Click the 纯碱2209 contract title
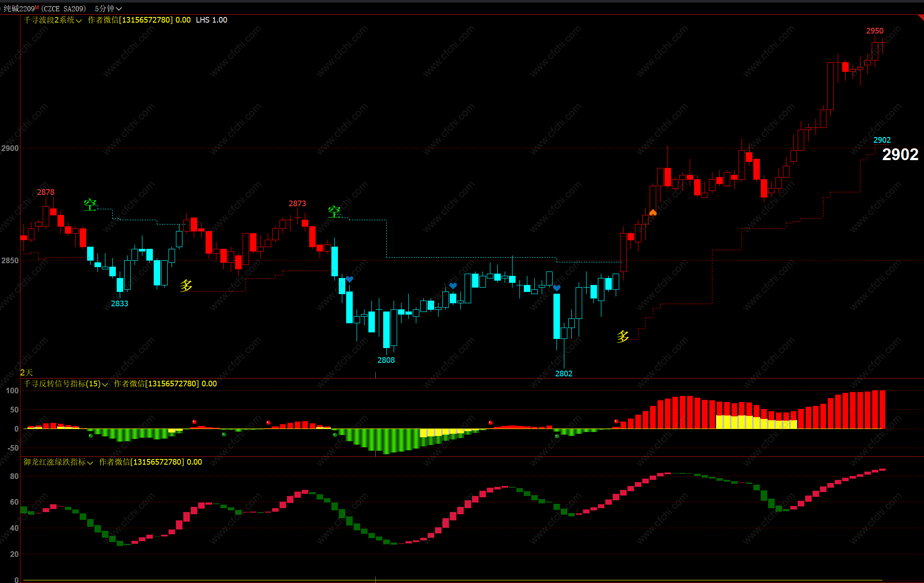Viewport: 924px width, 583px height. coord(20,8)
